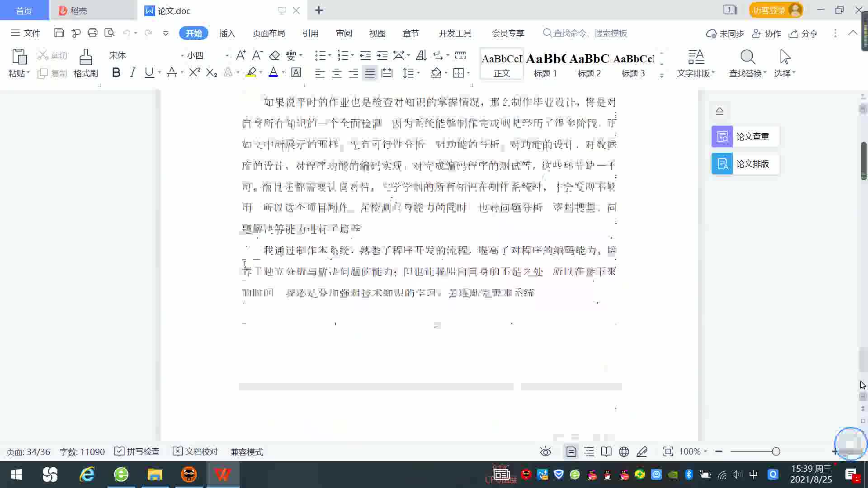This screenshot has width=868, height=488.
Task: Decrease font size with A- icon
Action: [257, 55]
